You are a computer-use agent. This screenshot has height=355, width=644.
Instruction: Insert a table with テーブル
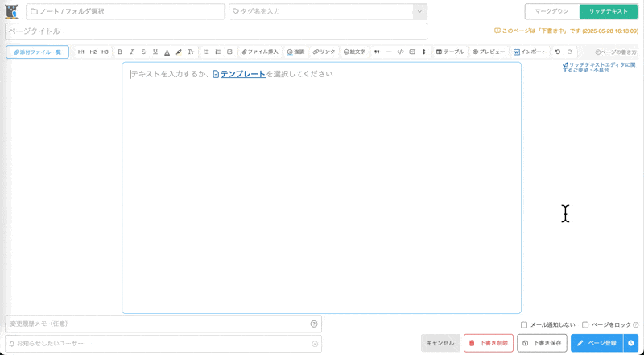(x=450, y=52)
